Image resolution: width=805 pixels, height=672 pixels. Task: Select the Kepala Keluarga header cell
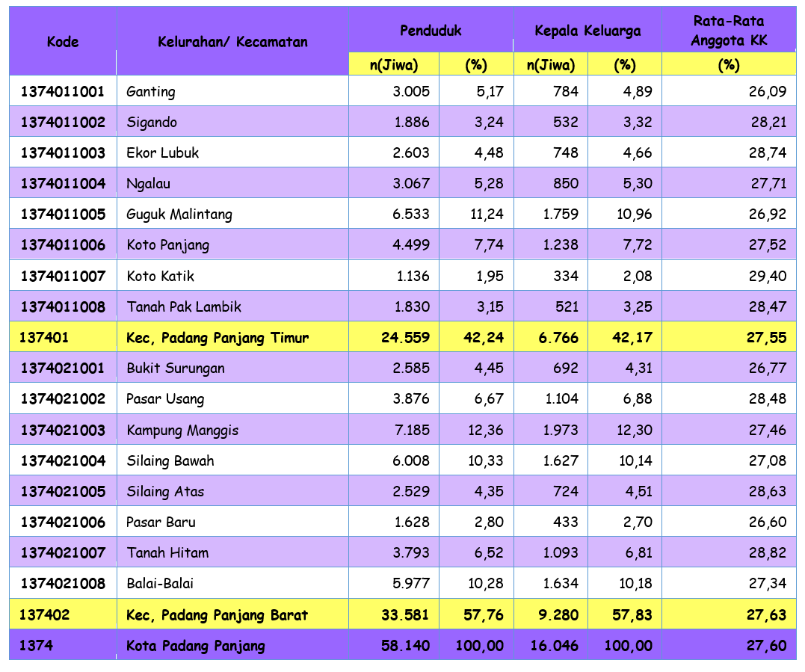coord(587,31)
